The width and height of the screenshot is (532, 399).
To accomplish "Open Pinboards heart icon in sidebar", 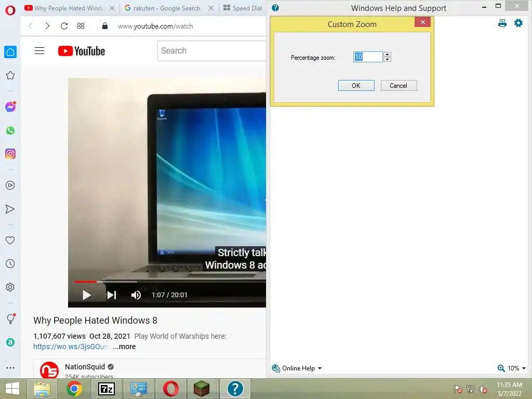I will point(10,240).
